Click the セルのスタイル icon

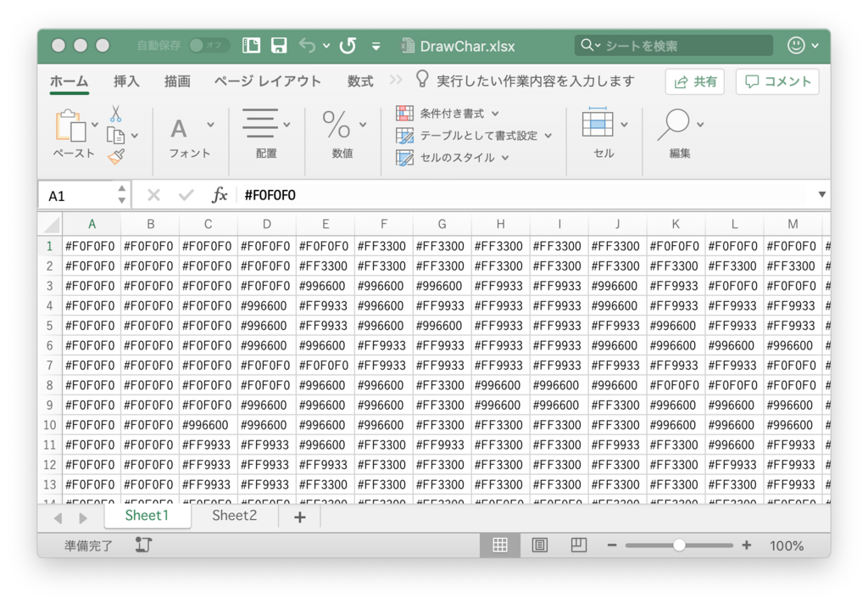click(404, 158)
